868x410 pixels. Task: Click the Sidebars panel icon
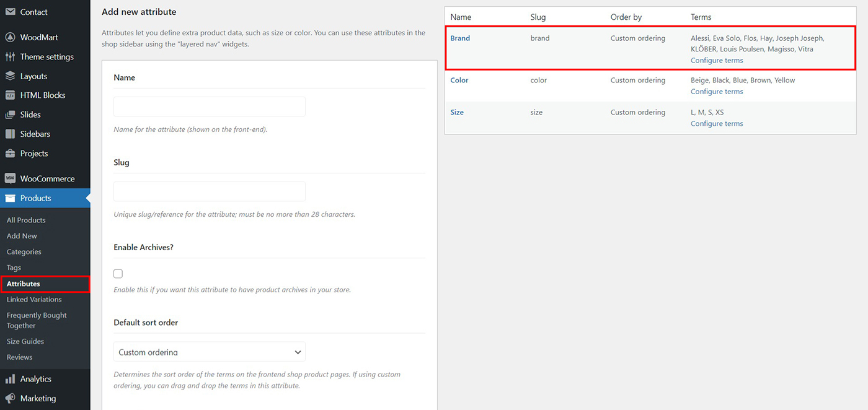tap(10, 134)
